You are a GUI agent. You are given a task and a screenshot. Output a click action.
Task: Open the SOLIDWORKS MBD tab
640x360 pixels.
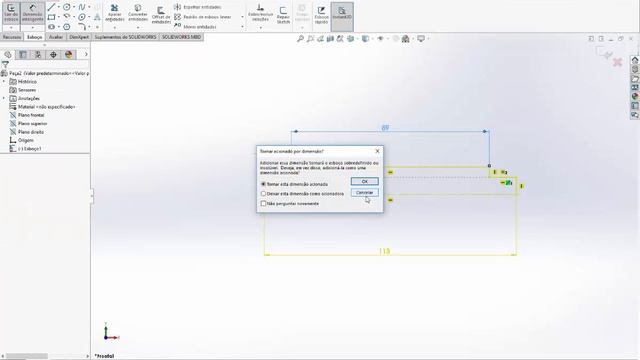[x=182, y=37]
